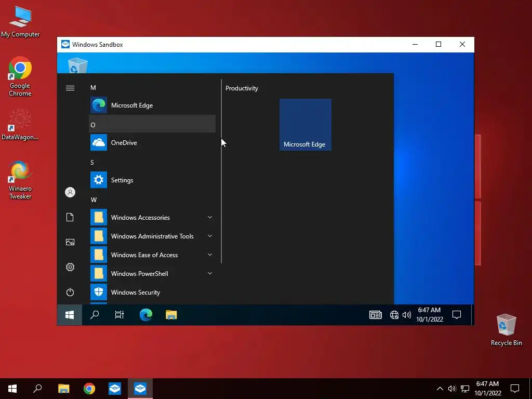Minimize the Windows Sandbox window
Screen dimensions: 532x399
(x=415, y=45)
